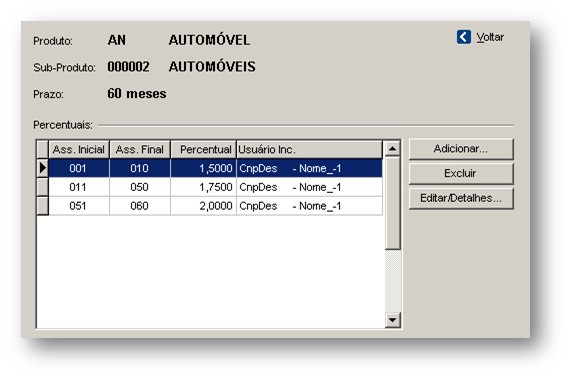This screenshot has width=572, height=380.
Task: Click the CnpDes user cell in row 011
Action: (x=309, y=187)
